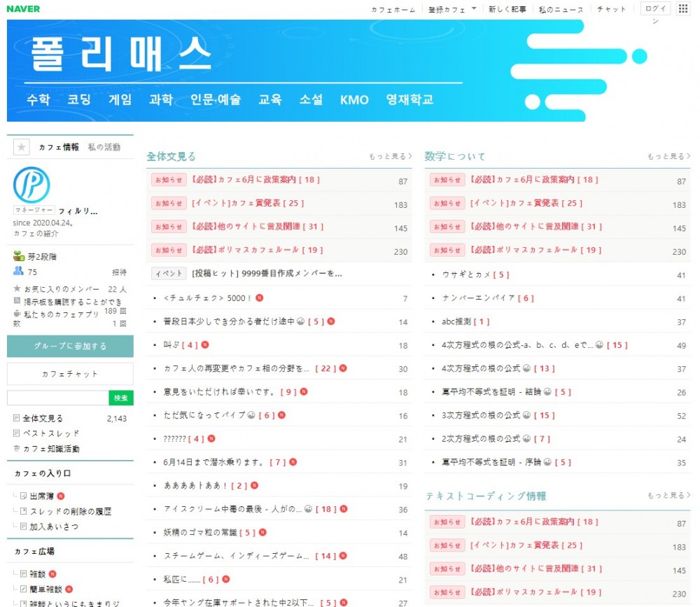Click the ログイン button

655,8
